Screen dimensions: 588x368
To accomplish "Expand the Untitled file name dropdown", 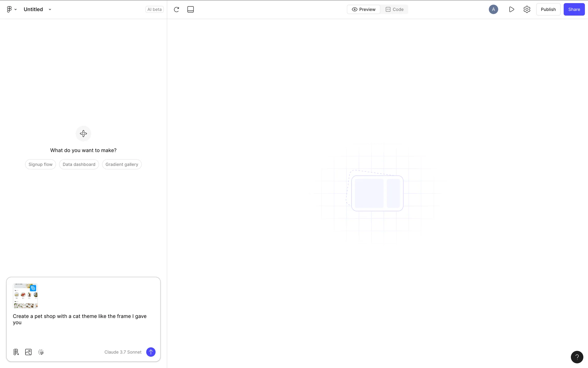I will tap(50, 10).
